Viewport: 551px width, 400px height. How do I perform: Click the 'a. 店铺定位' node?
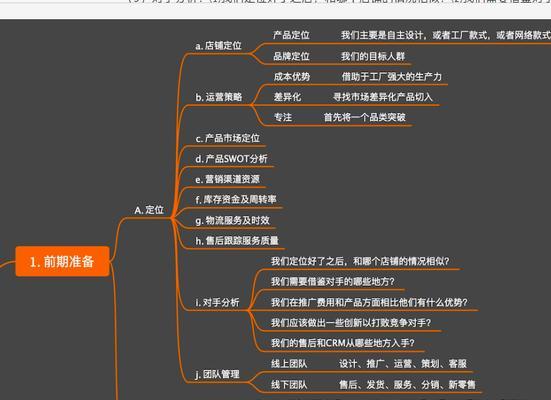[219, 46]
